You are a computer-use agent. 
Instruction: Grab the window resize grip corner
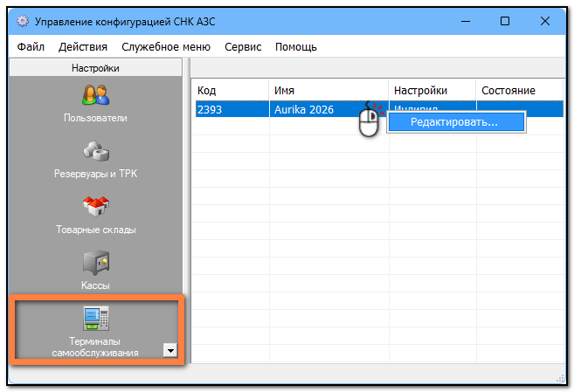(x=560, y=379)
